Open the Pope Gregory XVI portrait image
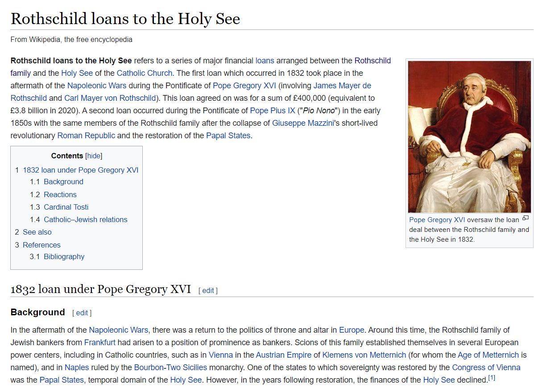The width and height of the screenshot is (534, 392). (x=469, y=137)
